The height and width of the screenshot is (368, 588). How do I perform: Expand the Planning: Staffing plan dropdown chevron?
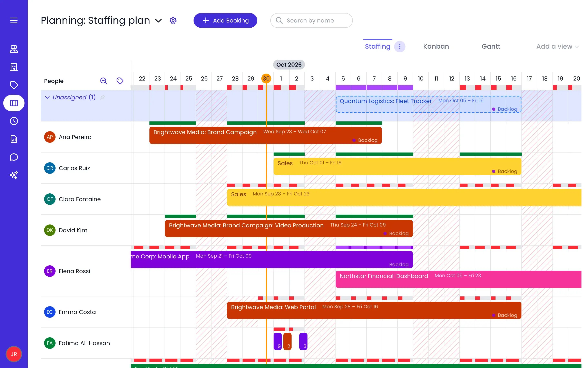click(x=158, y=21)
